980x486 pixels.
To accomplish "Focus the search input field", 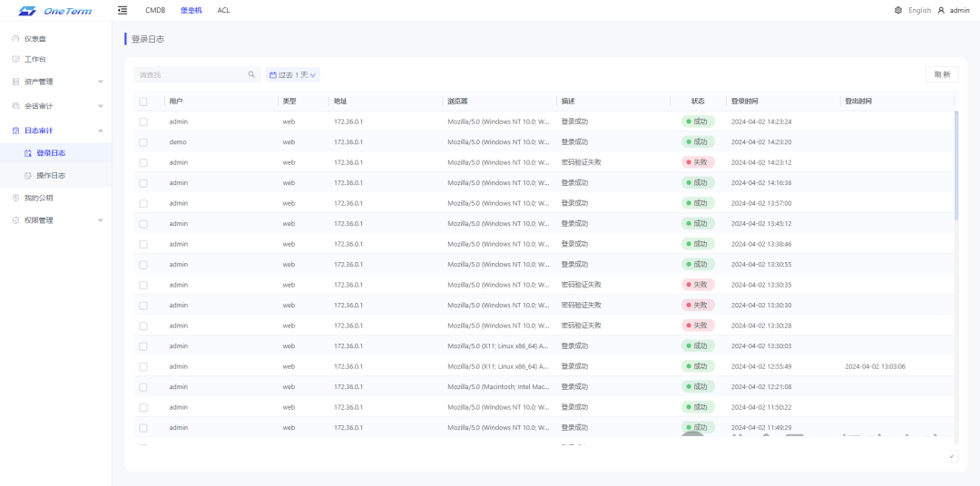I will (x=191, y=75).
